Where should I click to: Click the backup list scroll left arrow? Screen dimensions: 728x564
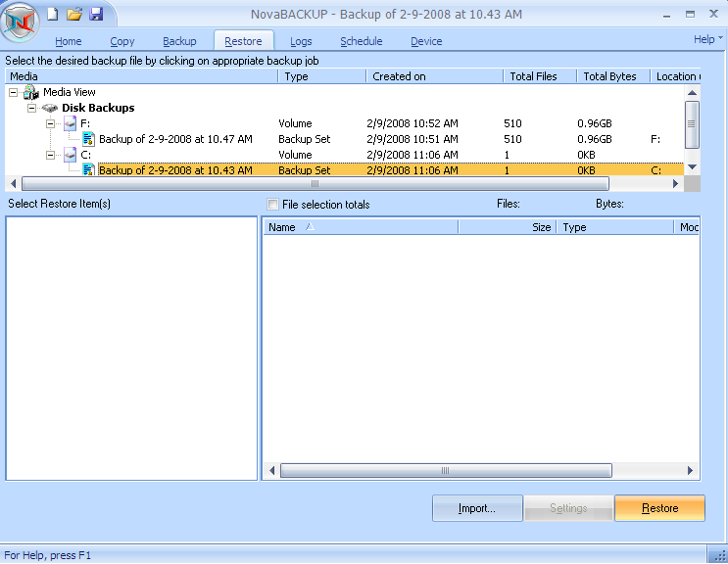[x=13, y=184]
